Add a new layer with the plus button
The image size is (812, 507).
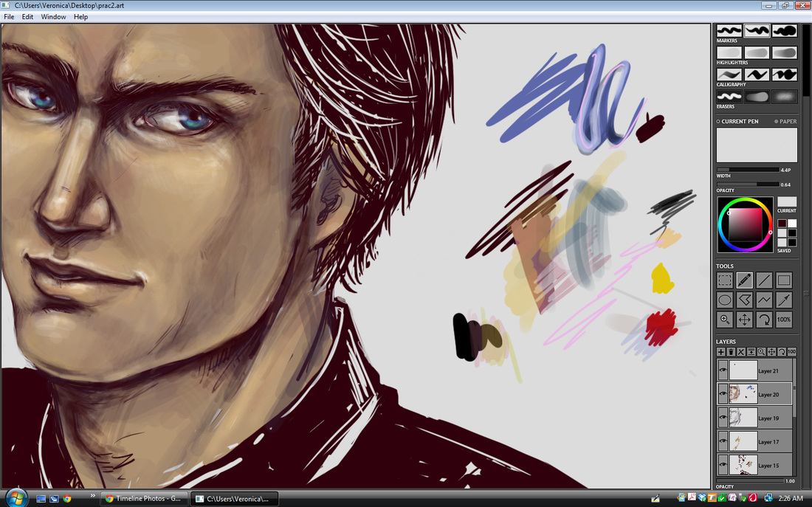click(x=721, y=352)
